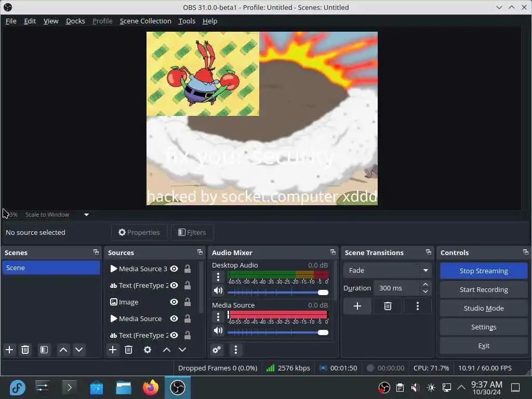This screenshot has height=399, width=532.
Task: Click the Mr. Krabs image in preview
Action: coord(203,74)
